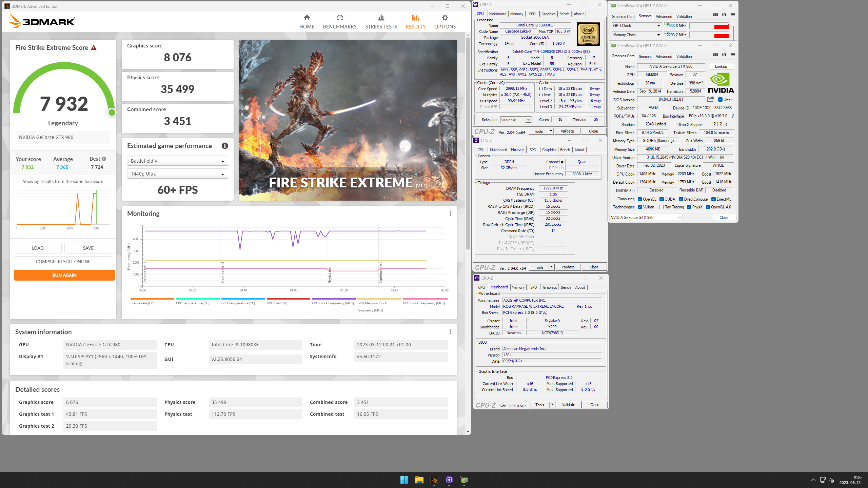Click Validate in CPU-Z Memory window
The height and width of the screenshot is (488, 868).
(568, 267)
